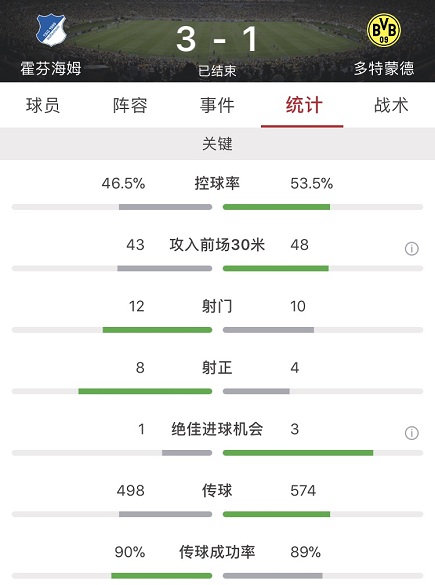This screenshot has height=585, width=435.
Task: Tap the 传球成功率 stat label
Action: point(217,552)
